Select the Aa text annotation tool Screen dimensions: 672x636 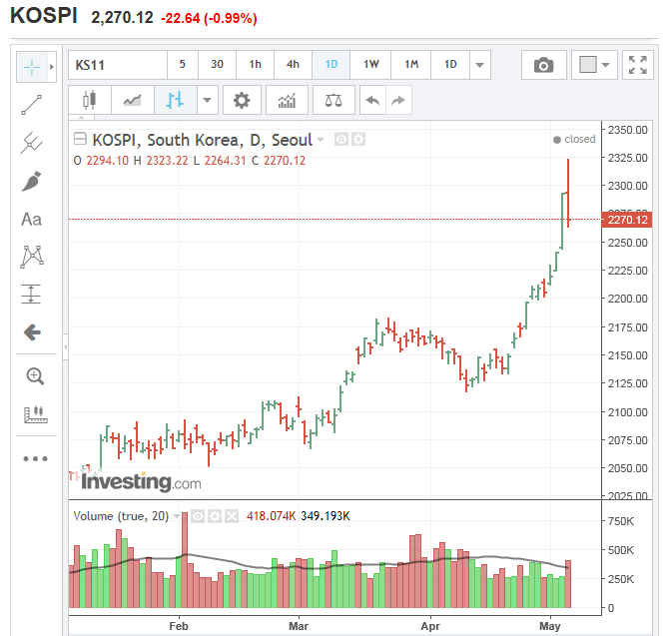click(32, 219)
